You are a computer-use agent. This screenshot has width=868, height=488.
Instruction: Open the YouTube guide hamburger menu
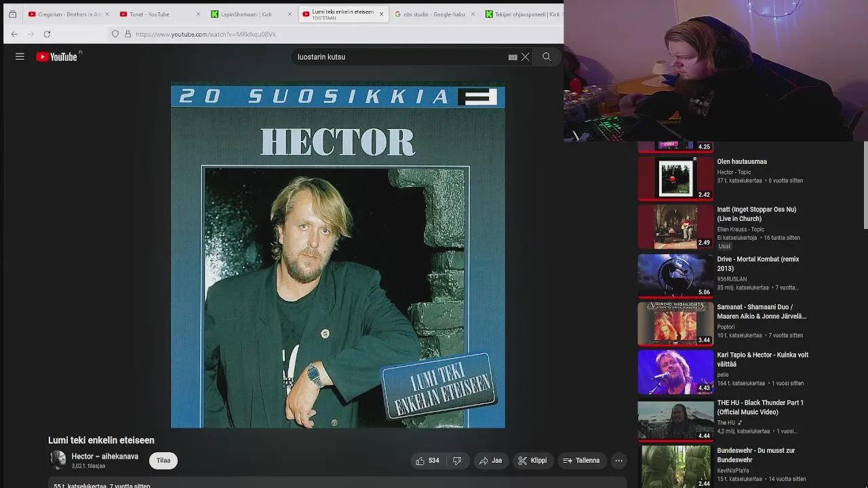coord(20,57)
